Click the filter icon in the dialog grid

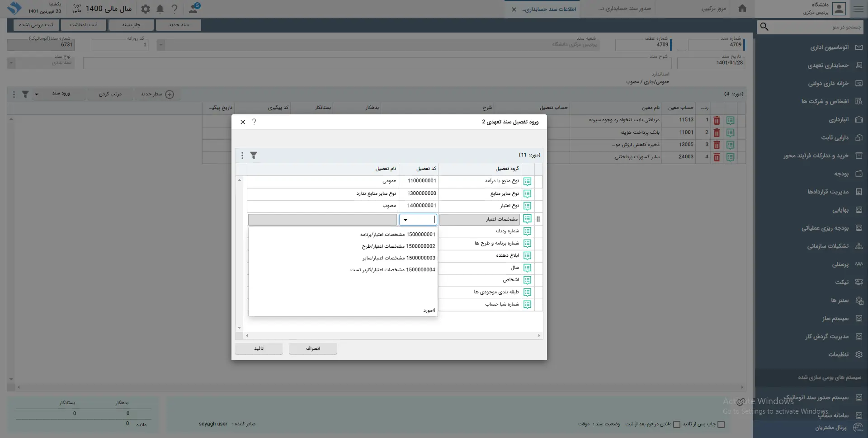[254, 155]
